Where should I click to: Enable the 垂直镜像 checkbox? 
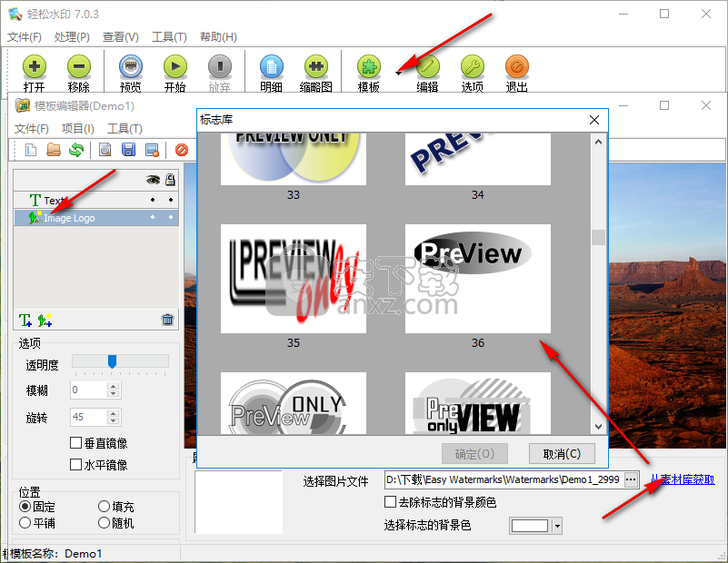tap(75, 443)
